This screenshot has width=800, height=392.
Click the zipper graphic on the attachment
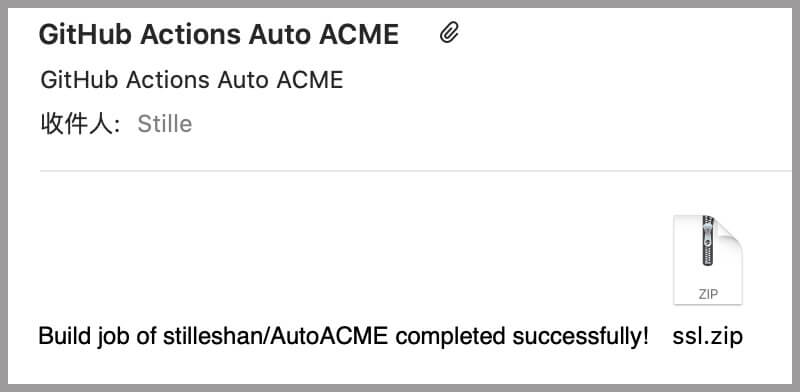[708, 240]
